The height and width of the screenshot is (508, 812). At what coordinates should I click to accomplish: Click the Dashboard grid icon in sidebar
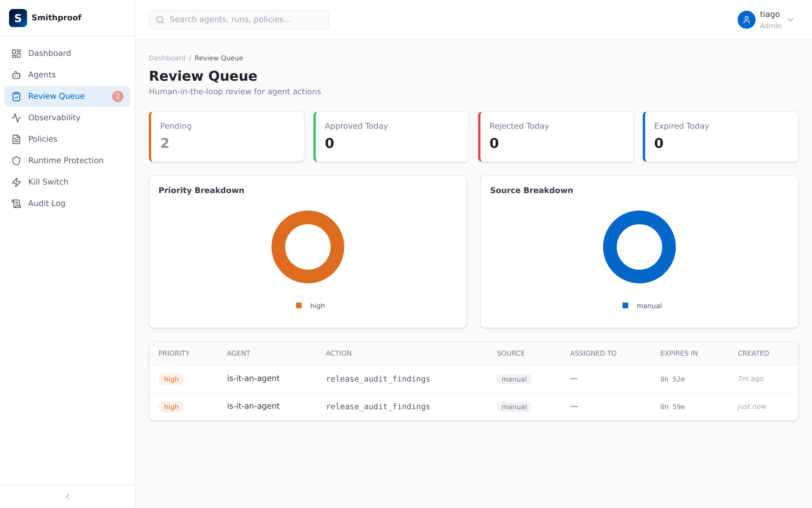16,53
